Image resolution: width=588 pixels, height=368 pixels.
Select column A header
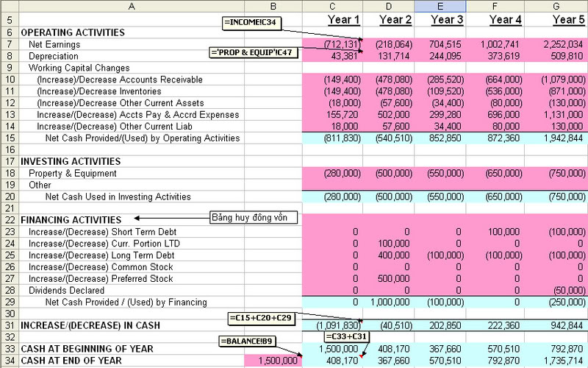pyautogui.click(x=131, y=6)
